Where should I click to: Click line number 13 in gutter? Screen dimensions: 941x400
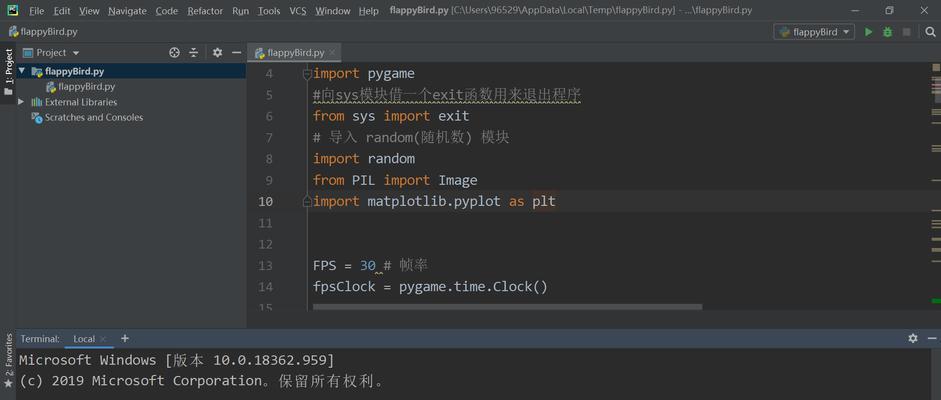coord(265,266)
